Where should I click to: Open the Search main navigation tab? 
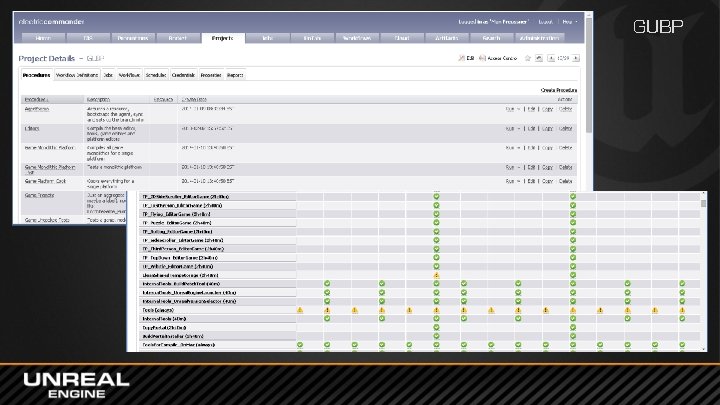click(491, 38)
